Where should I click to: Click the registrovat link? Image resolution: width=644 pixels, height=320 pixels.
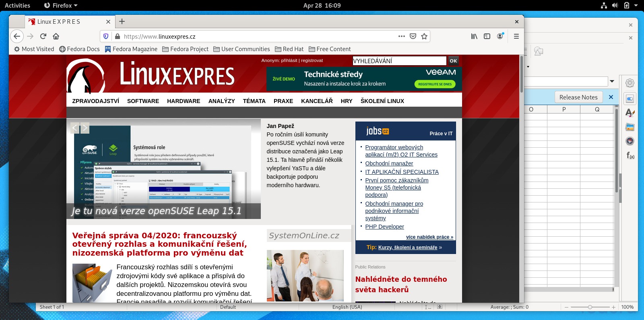coord(312,60)
